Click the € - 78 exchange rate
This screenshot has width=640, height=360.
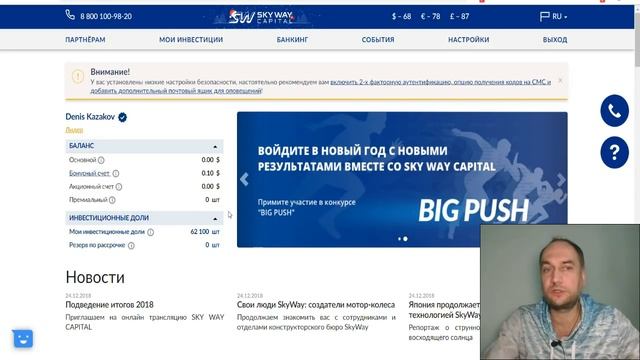[431, 16]
